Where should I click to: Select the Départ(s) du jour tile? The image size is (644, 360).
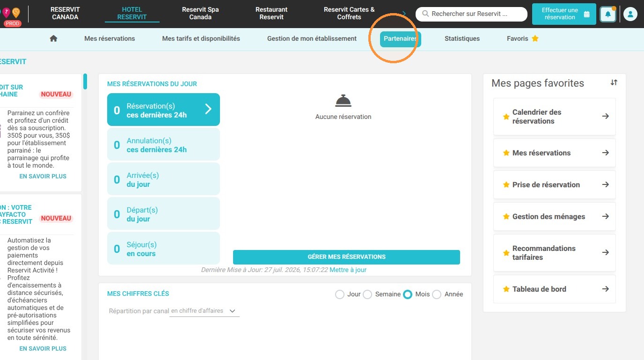[163, 214]
